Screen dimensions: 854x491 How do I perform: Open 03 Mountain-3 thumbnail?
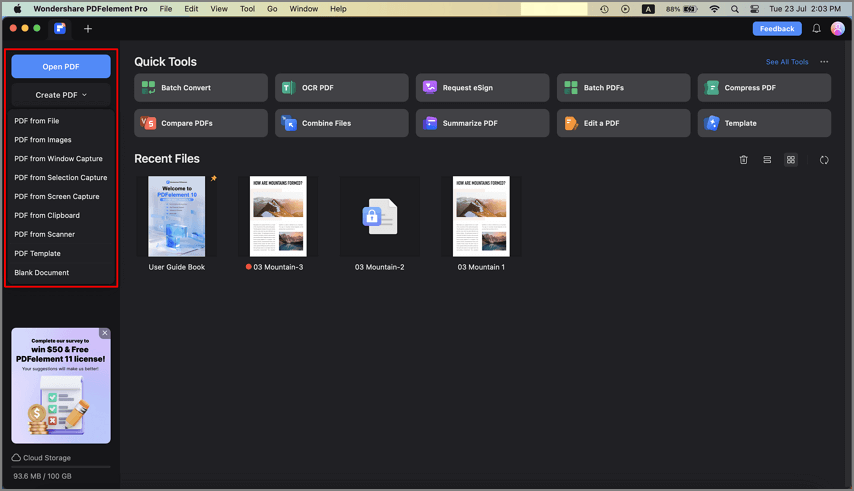tap(278, 216)
